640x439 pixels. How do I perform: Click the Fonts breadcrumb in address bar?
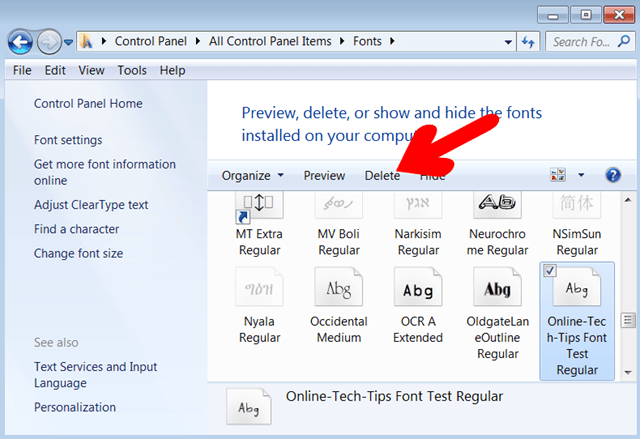(367, 41)
